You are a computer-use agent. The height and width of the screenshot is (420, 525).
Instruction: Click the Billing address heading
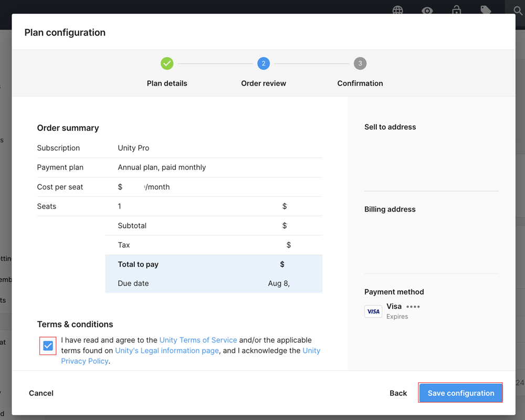click(x=390, y=209)
